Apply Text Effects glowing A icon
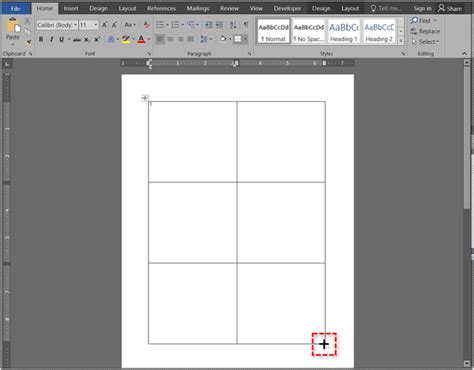 click(x=111, y=40)
